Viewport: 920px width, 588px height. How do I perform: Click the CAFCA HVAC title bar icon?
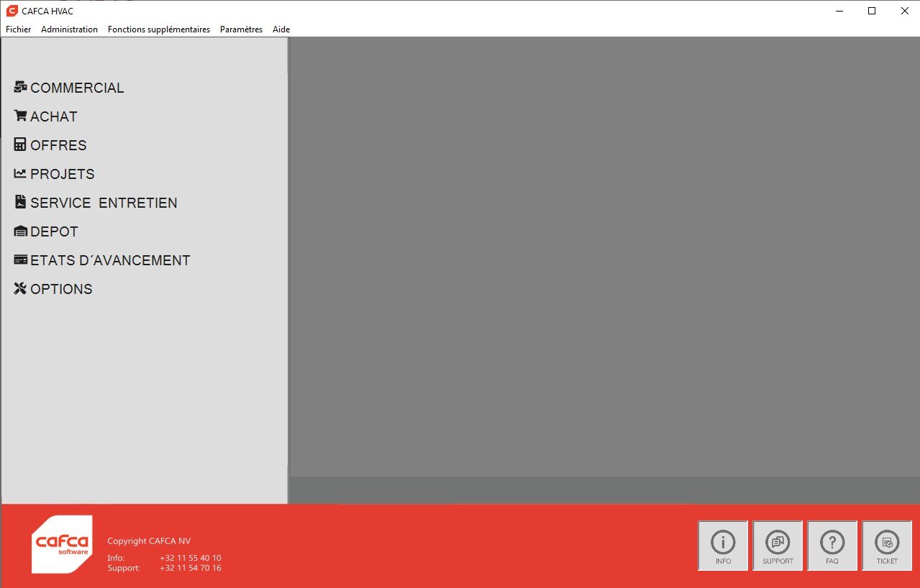[12, 11]
